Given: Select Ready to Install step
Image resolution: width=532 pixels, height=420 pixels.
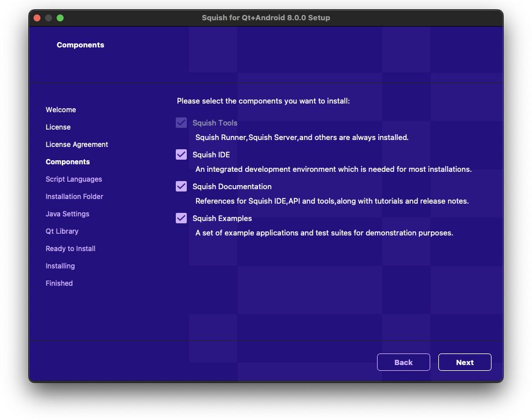Looking at the screenshot, I should (x=71, y=249).
